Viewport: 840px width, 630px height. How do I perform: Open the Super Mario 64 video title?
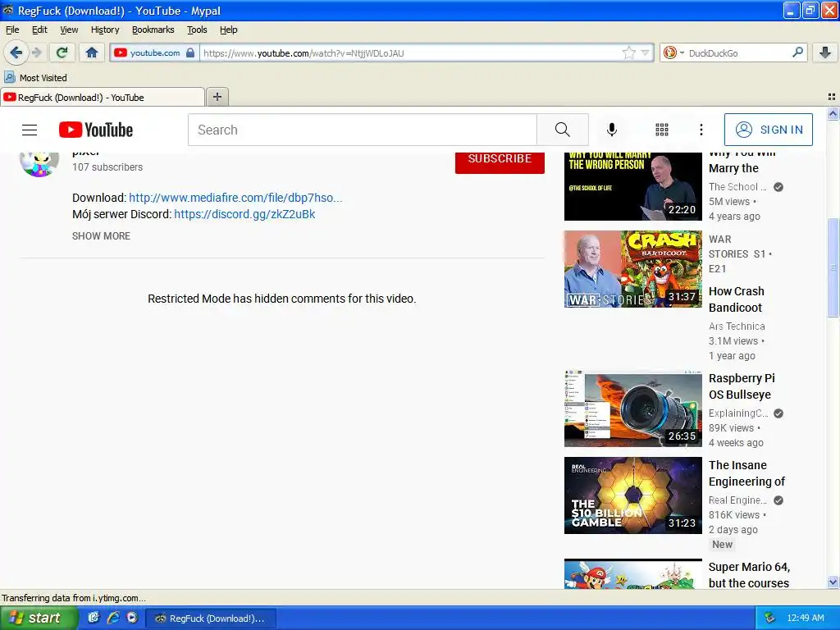749,575
